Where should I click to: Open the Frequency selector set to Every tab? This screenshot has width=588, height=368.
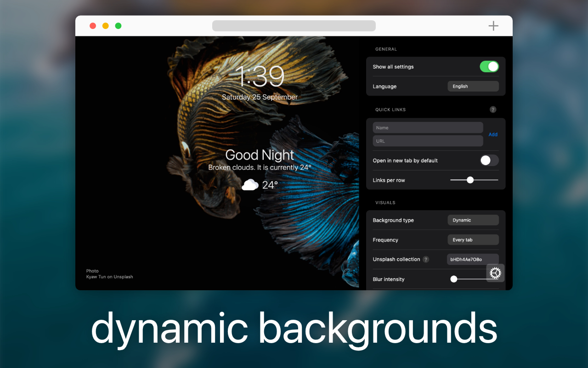coord(473,240)
